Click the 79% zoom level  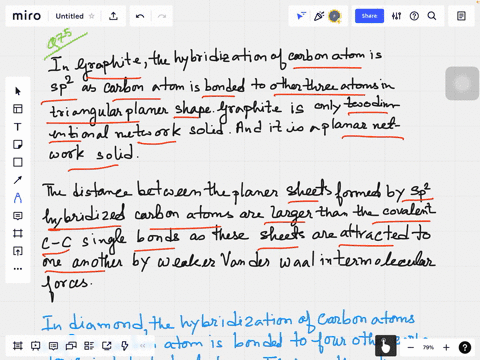pyautogui.click(x=428, y=347)
